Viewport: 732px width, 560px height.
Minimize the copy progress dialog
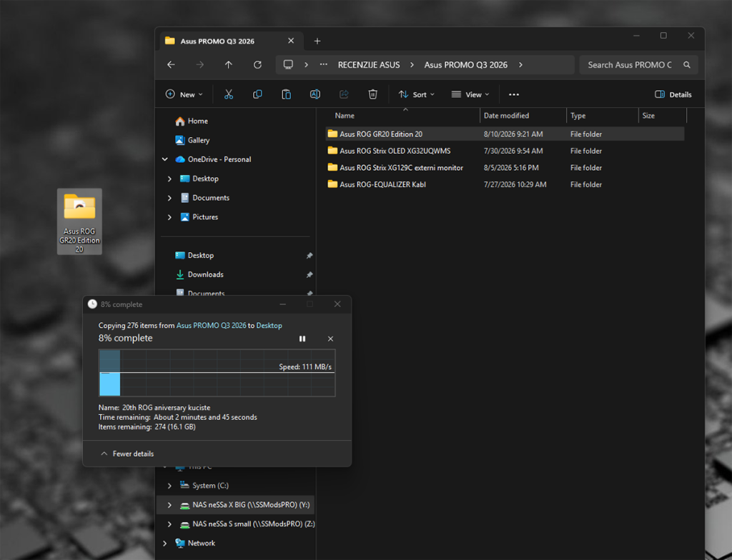tap(282, 304)
